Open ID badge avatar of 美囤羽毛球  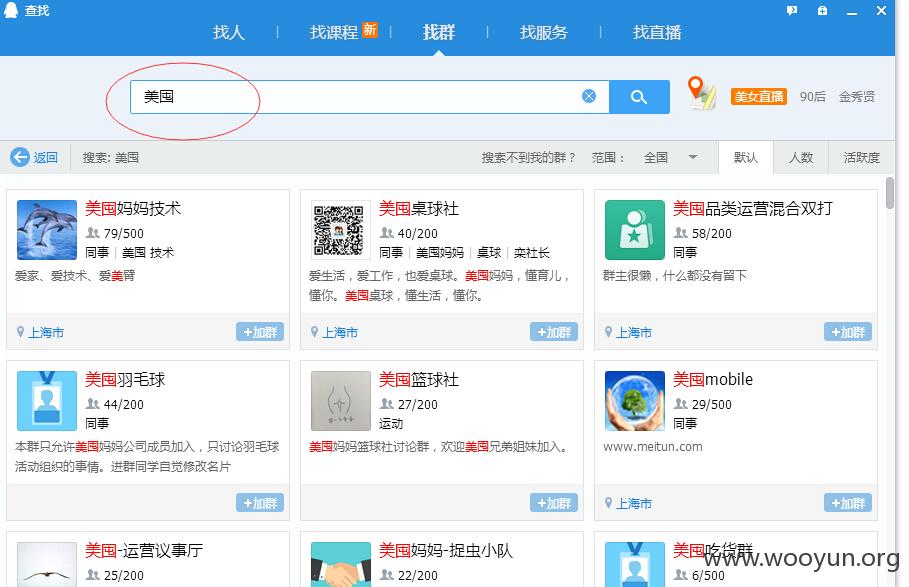point(47,400)
